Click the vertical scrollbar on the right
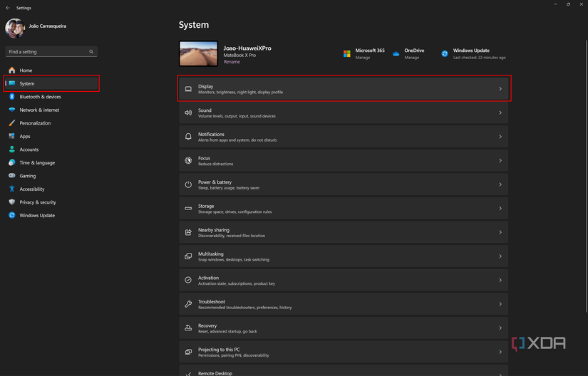The height and width of the screenshot is (376, 588). click(x=586, y=177)
